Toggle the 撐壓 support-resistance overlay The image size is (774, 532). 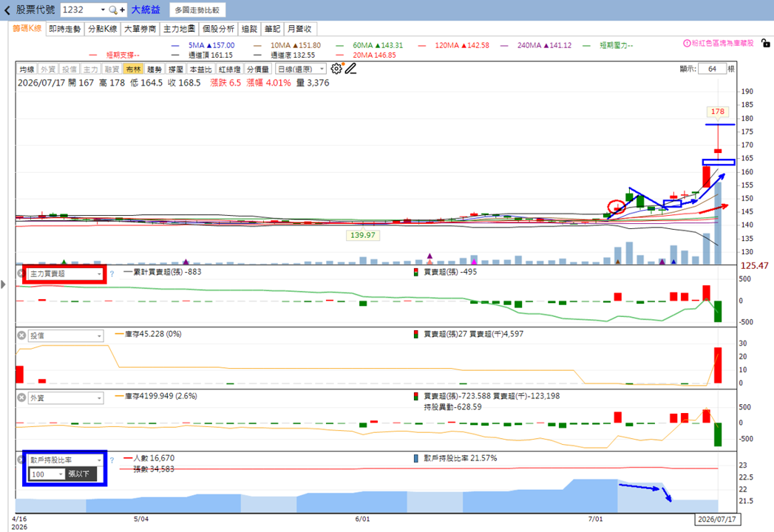(x=176, y=69)
